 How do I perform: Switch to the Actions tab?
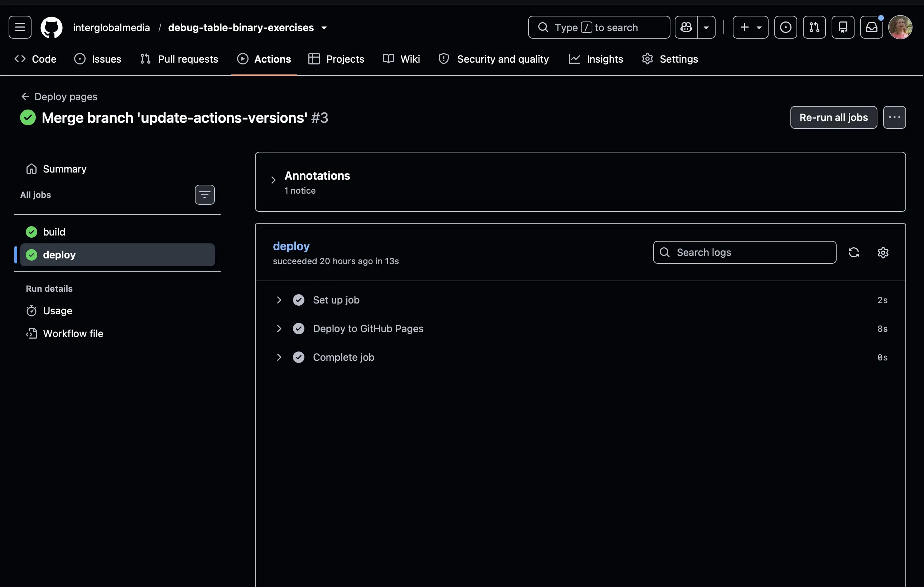[x=264, y=59]
